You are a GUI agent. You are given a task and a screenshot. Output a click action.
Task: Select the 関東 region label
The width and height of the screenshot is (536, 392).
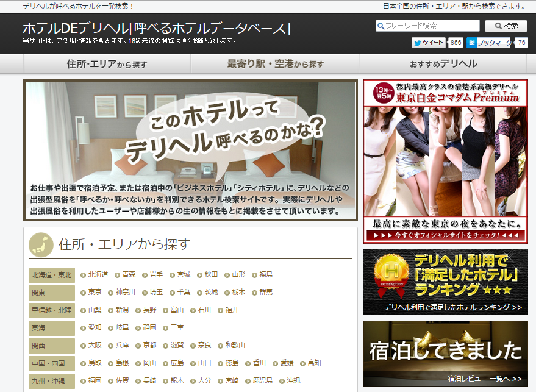click(52, 293)
